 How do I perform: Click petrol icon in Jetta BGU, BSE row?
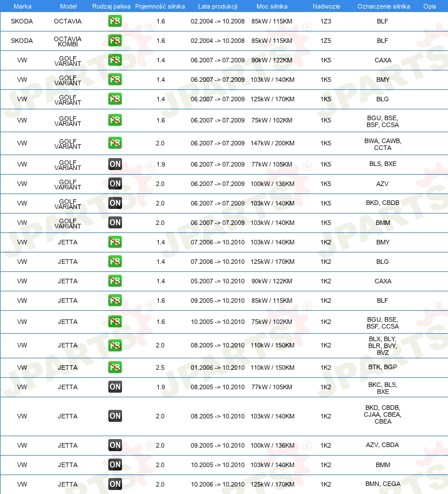115,322
